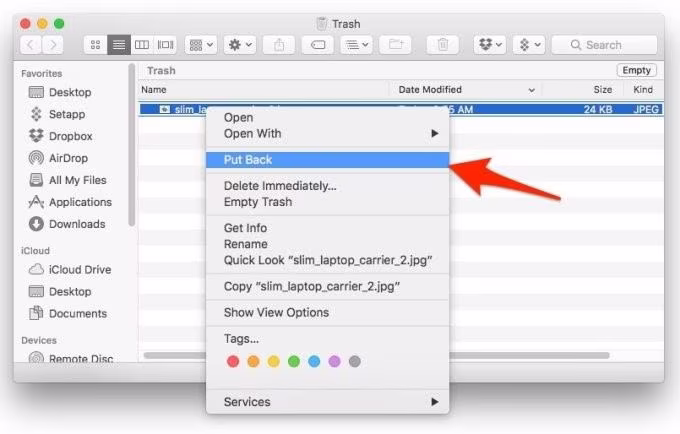Apply the blue tag color

(314, 361)
